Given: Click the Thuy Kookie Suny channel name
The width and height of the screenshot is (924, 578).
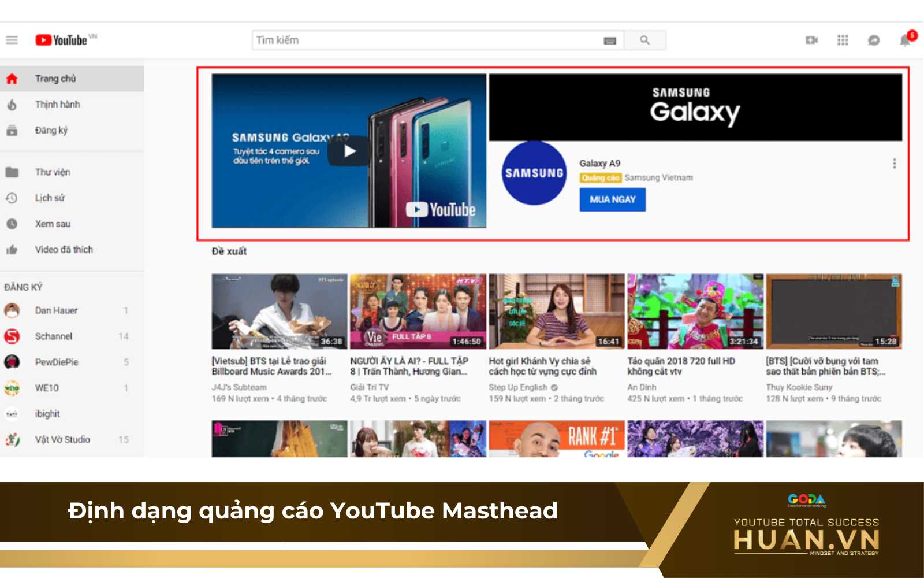Looking at the screenshot, I should [799, 387].
